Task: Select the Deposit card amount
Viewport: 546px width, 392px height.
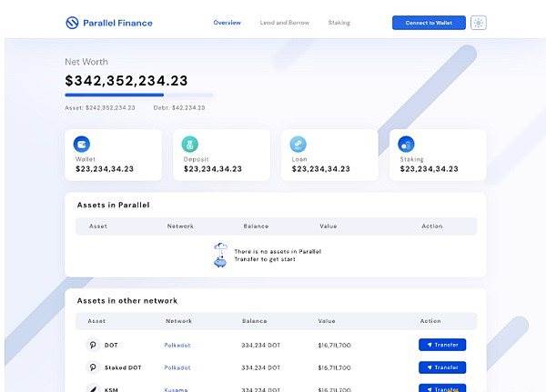Action: tap(213, 169)
